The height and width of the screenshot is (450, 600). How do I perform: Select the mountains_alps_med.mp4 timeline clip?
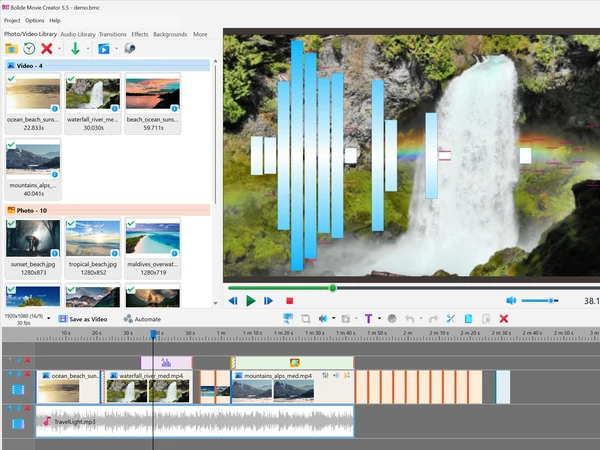292,386
